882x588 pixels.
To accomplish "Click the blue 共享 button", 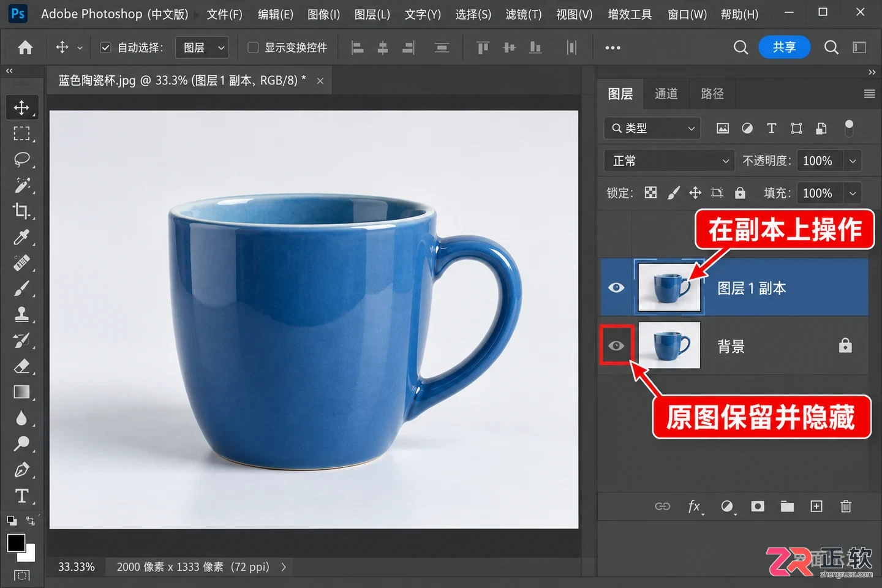I will click(784, 47).
